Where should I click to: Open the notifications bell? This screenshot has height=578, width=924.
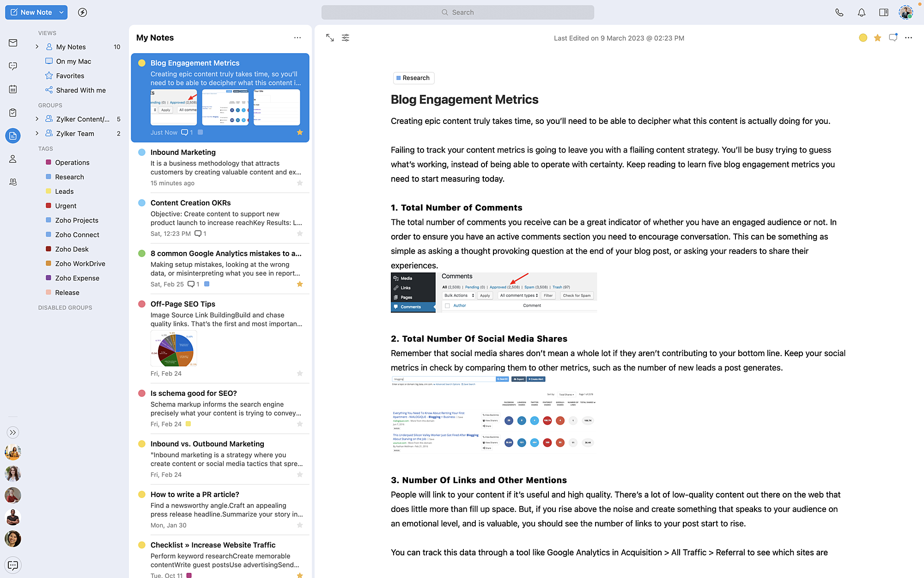tap(861, 12)
